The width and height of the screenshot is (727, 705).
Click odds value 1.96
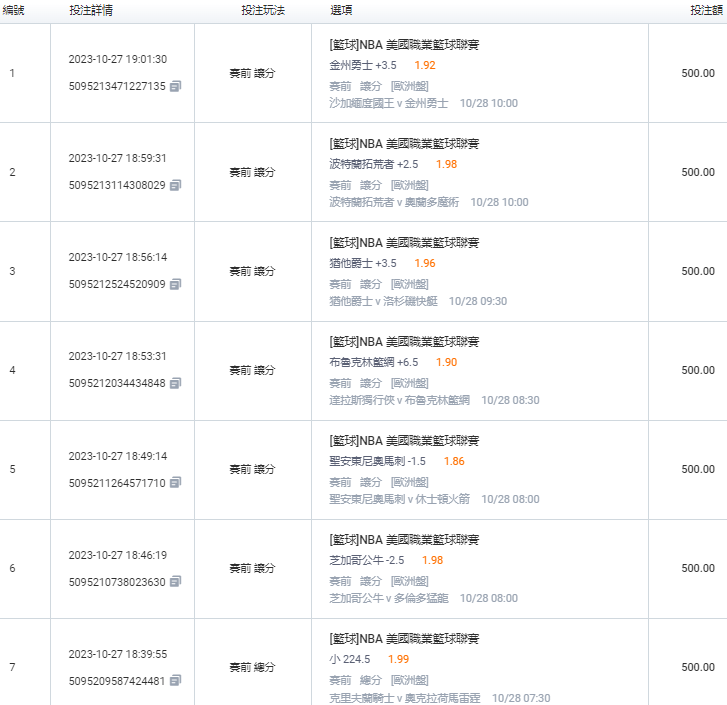(425, 263)
